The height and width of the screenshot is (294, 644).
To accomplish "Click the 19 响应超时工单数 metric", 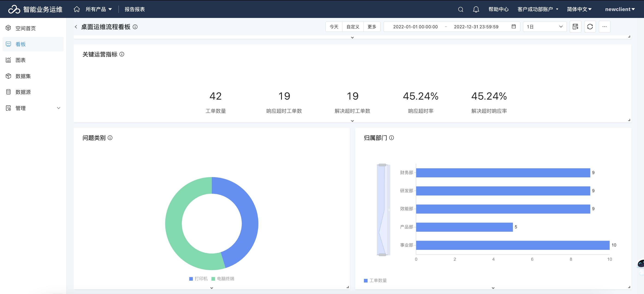I will [x=284, y=102].
